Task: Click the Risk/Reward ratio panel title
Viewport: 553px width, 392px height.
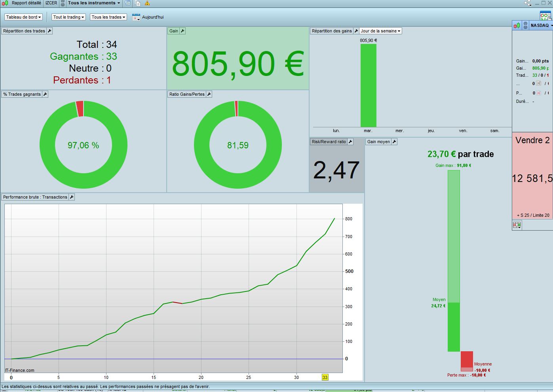Action: 329,142
